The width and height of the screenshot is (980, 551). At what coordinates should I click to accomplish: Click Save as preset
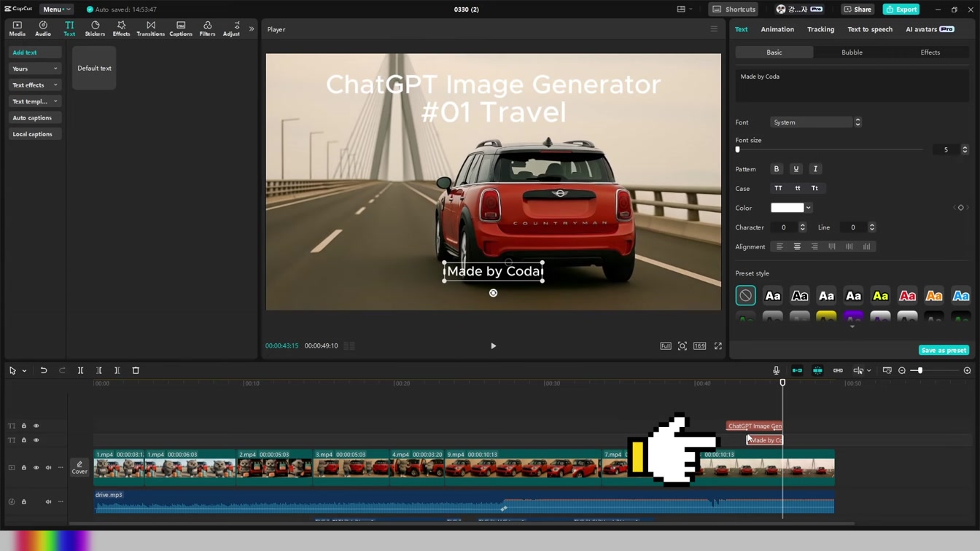944,351
